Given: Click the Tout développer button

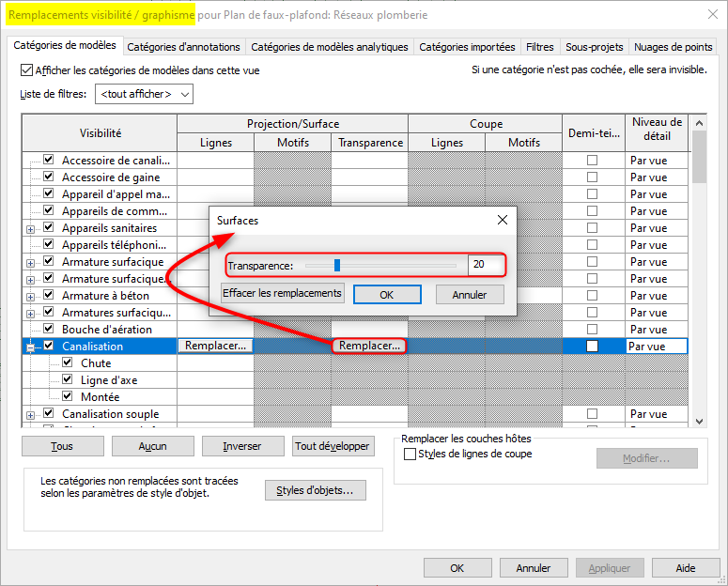Looking at the screenshot, I should (333, 446).
